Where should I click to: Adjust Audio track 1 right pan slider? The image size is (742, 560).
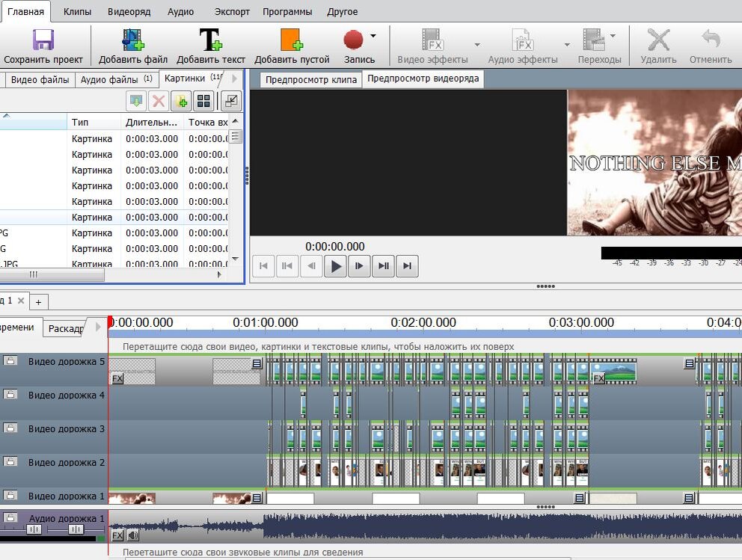[x=76, y=530]
